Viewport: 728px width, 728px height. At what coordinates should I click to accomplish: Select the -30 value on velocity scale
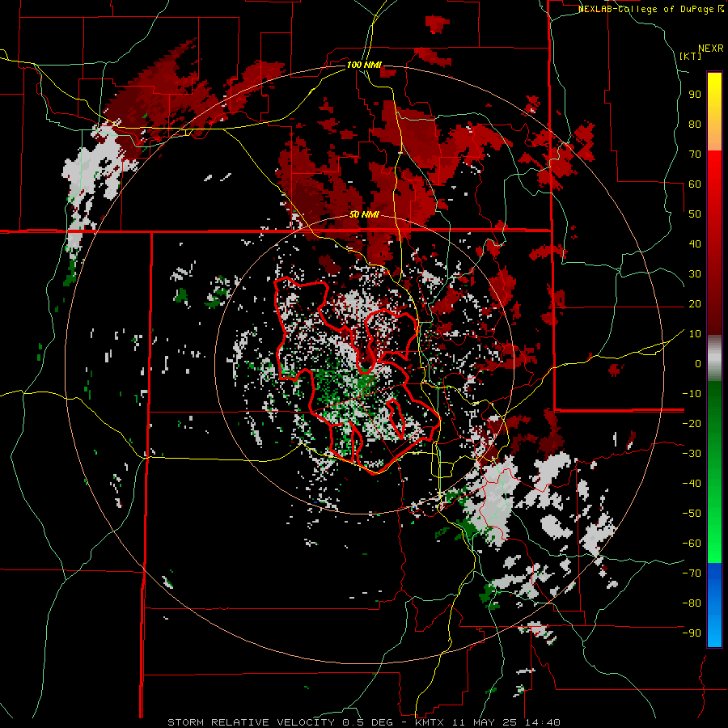[x=692, y=454]
